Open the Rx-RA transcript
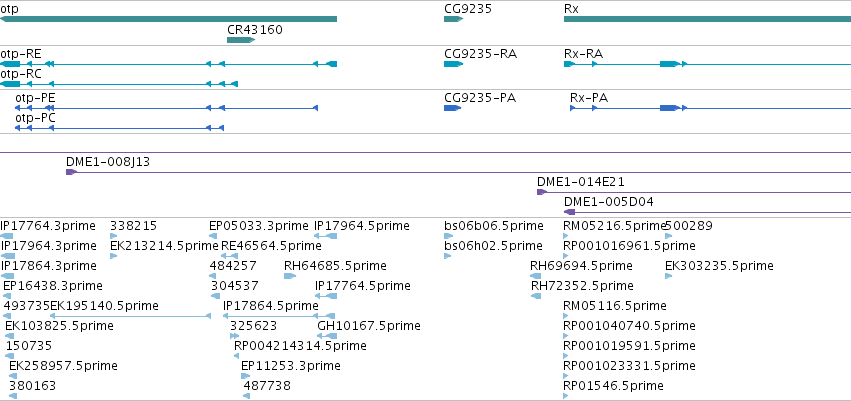The height and width of the screenshot is (401, 851). coord(707,64)
